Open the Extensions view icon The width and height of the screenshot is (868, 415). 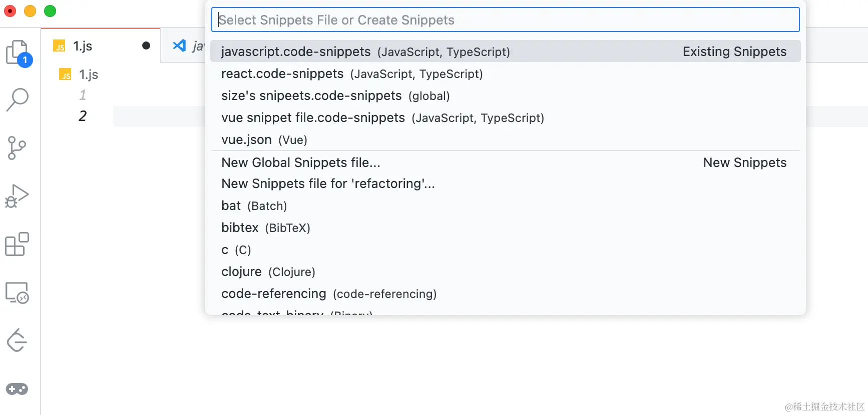pos(17,244)
